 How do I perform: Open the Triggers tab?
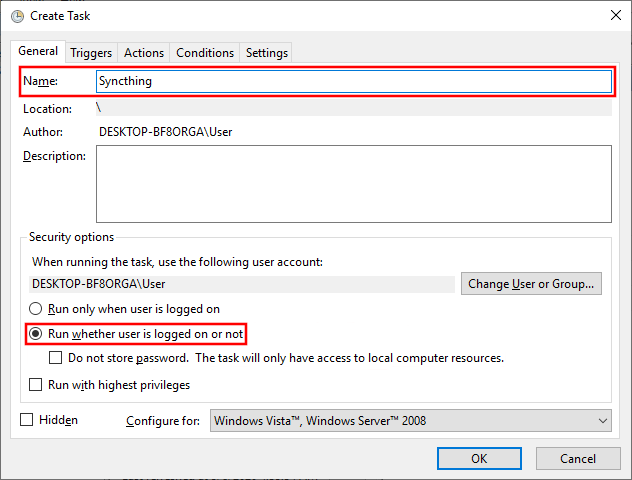click(91, 53)
